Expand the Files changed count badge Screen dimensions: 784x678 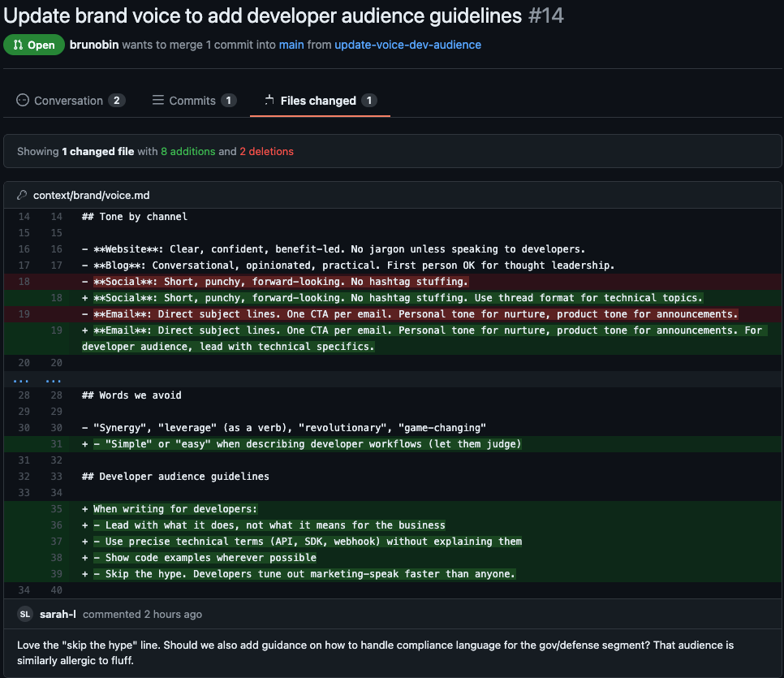[369, 100]
